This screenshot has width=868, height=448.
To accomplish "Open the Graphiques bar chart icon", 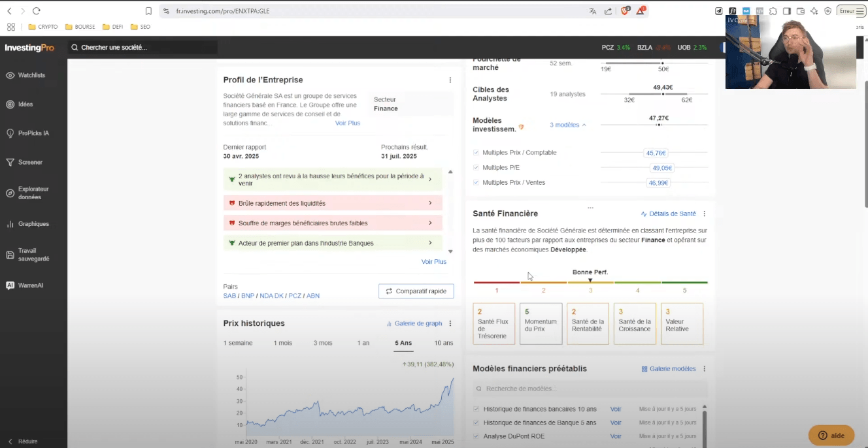I will [x=10, y=224].
